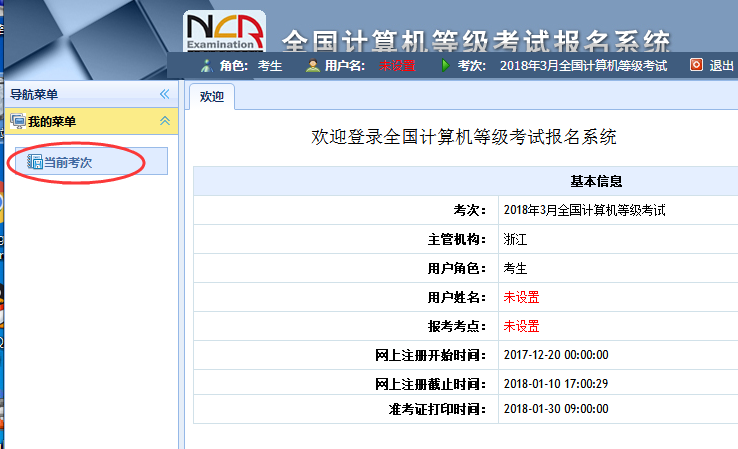Viewport: 738px width, 449px height.
Task: Click the 浙江 governing body value
Action: 515,239
